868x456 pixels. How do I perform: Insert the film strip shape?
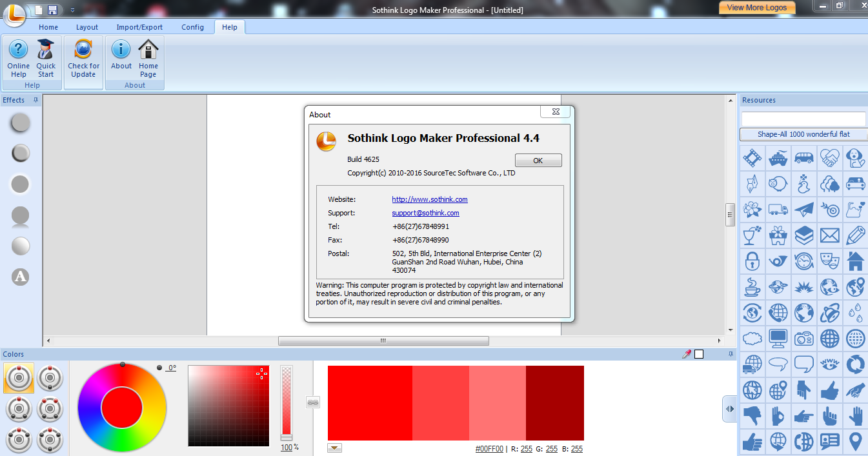point(752,157)
